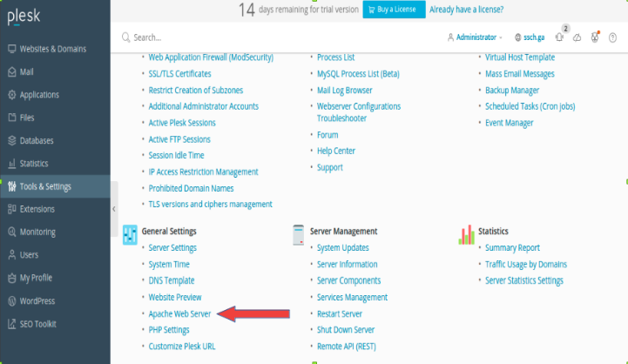The image size is (628, 364).
Task: Click the Buy a License button
Action: pos(394,10)
